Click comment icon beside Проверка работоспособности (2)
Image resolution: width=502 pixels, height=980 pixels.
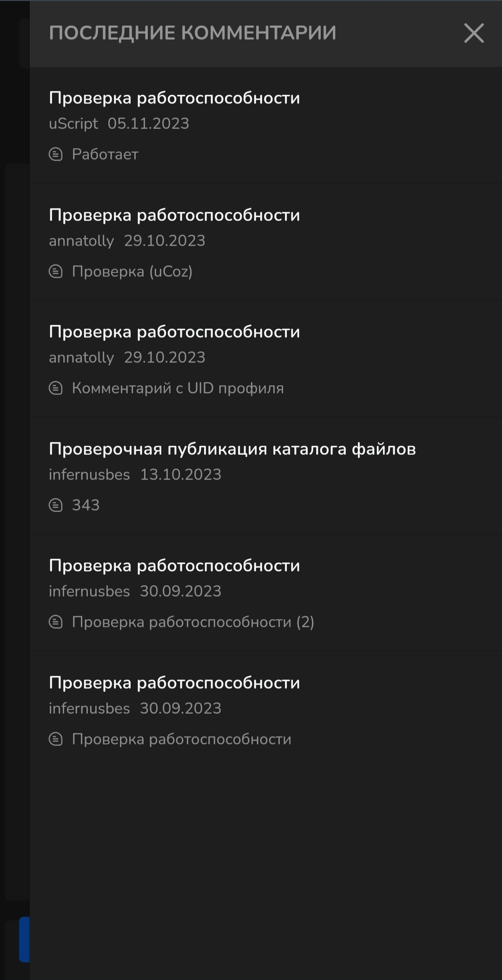click(x=56, y=622)
